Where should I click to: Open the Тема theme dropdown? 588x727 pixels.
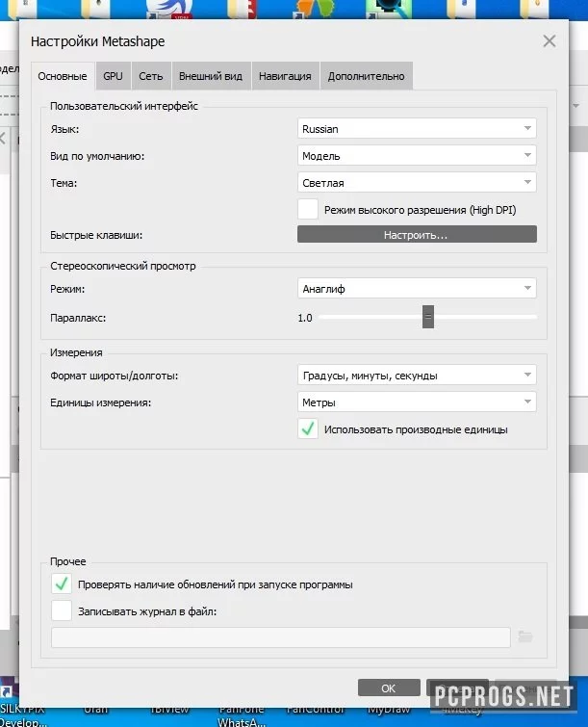417,182
